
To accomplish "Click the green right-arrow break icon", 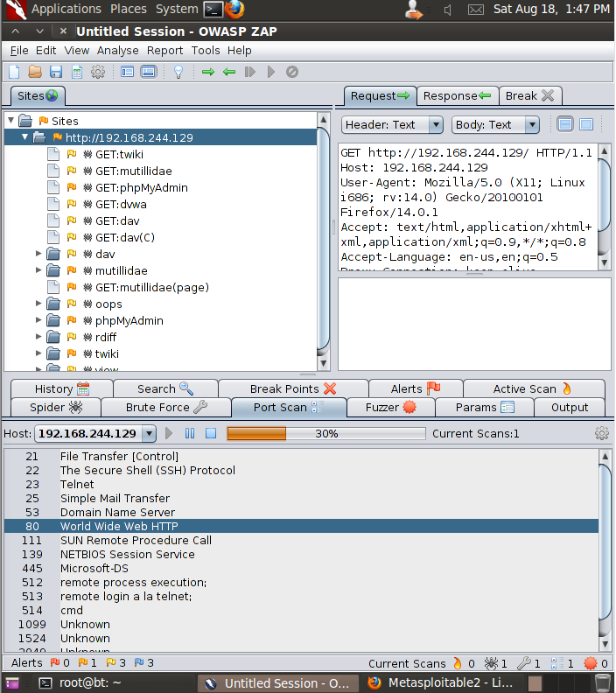I will [208, 72].
